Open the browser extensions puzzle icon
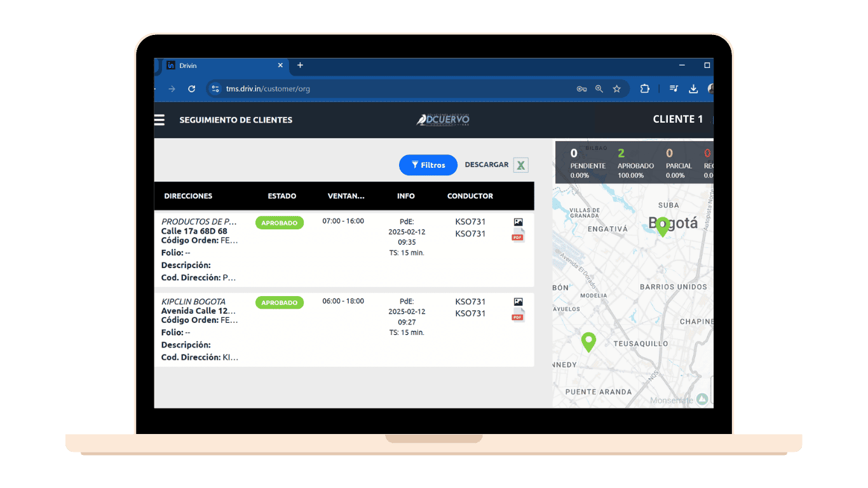The image size is (868, 488). pos(644,89)
